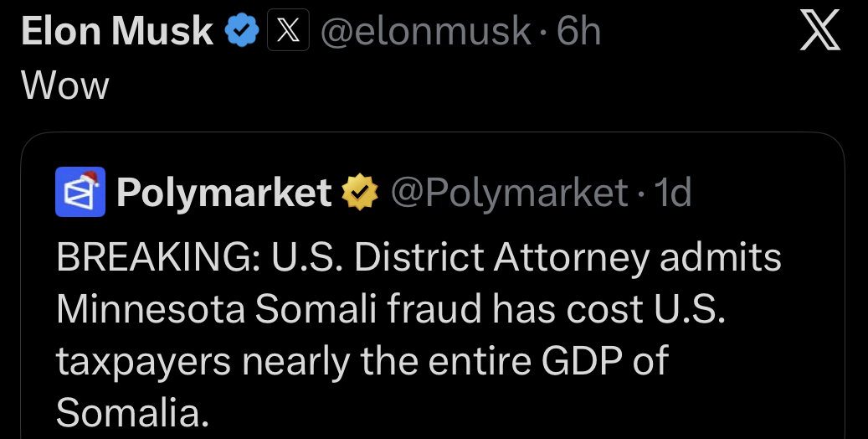Click "Minnesota" in the quoted post
Screen dimensions: 868x439
pyautogui.click(x=151, y=310)
